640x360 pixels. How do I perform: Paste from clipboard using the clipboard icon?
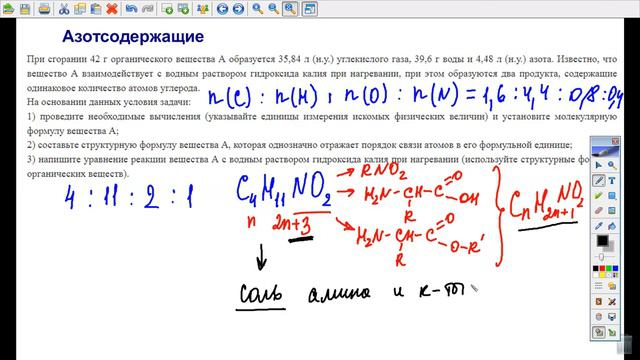coord(96,9)
